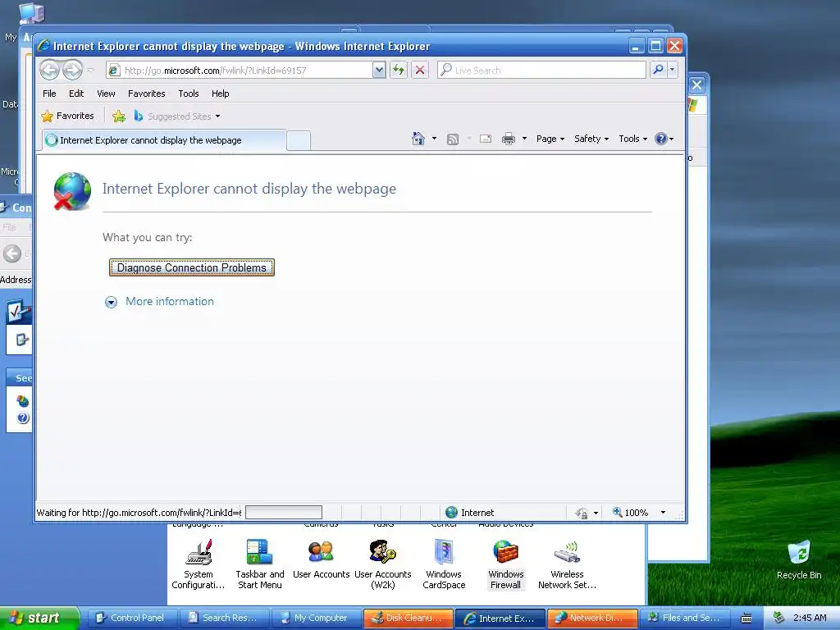Click the More information link text
The height and width of the screenshot is (630, 840).
coord(170,302)
